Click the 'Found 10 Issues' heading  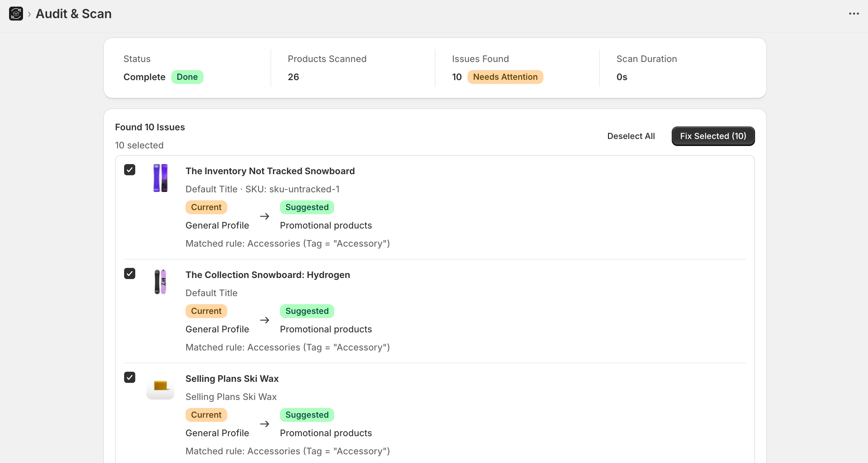click(150, 127)
